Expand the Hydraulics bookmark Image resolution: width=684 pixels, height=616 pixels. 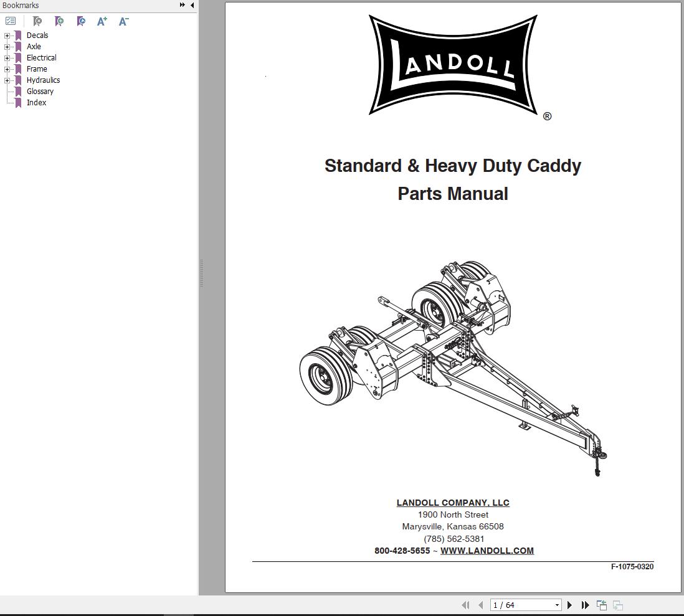pyautogui.click(x=6, y=80)
